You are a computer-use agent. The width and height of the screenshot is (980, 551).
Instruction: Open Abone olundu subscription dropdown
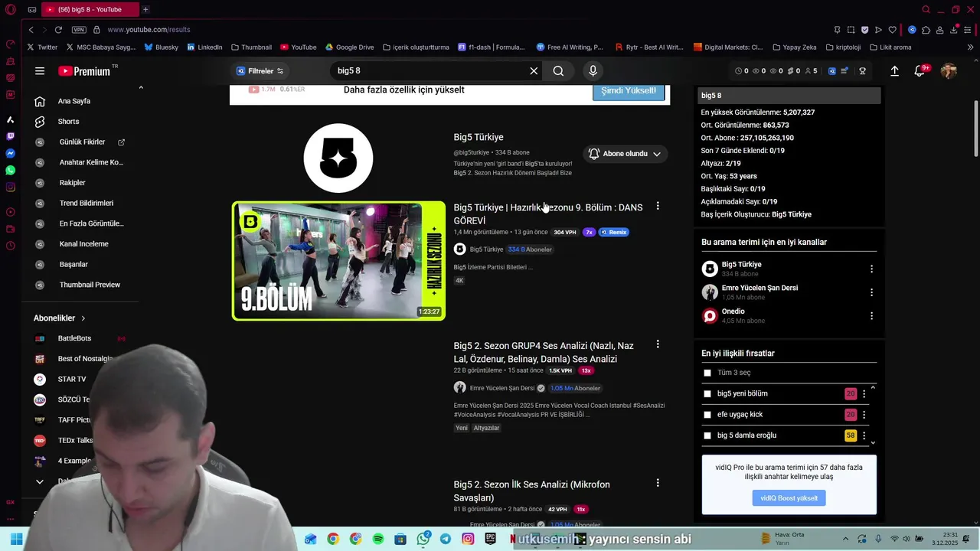click(x=625, y=154)
